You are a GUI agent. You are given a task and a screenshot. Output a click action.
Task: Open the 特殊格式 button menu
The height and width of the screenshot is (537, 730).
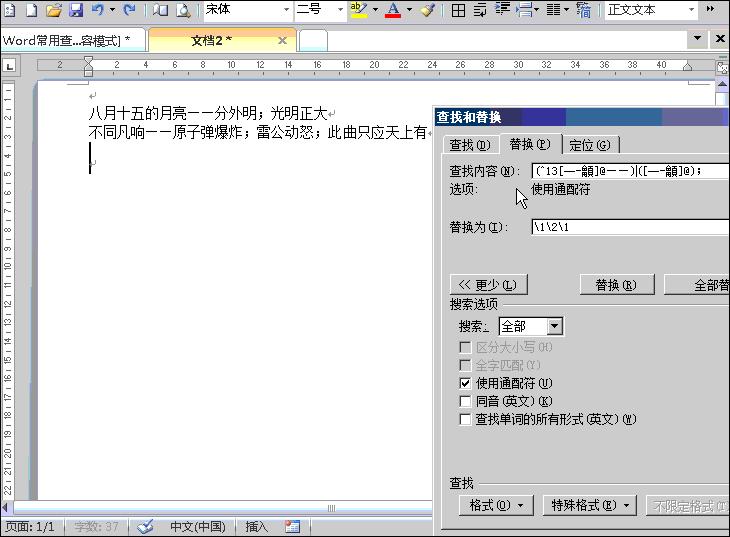pos(590,505)
